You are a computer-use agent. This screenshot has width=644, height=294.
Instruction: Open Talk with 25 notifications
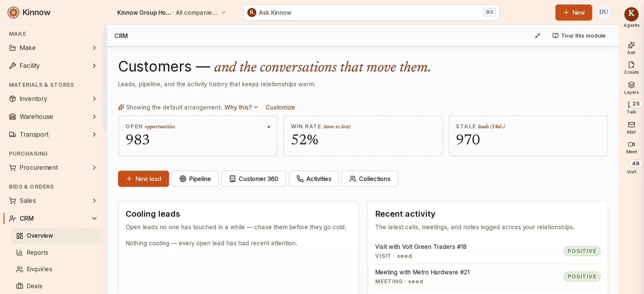[632, 107]
